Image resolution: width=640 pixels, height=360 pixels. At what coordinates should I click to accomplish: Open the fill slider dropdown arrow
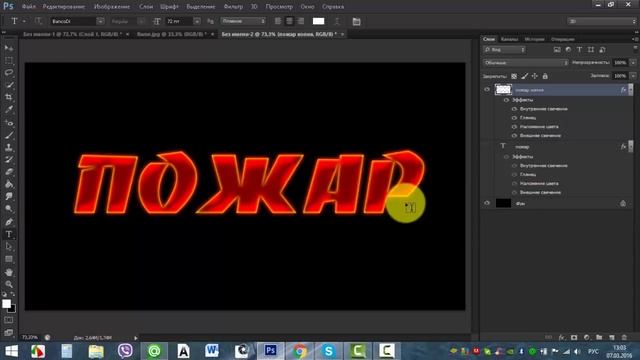(633, 76)
